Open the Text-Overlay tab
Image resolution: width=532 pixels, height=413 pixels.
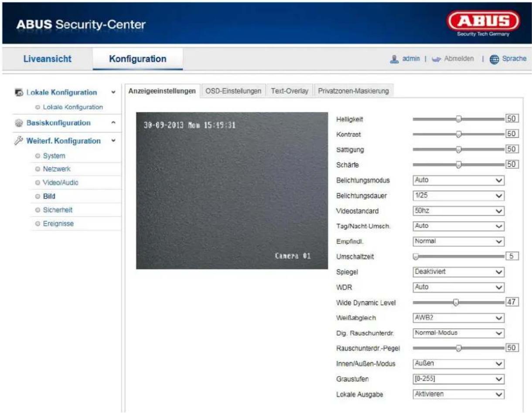[x=290, y=91]
